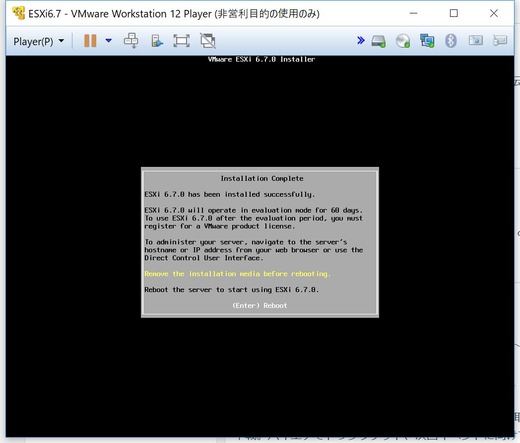
Task: Open hard disk device icon
Action: [x=379, y=41]
